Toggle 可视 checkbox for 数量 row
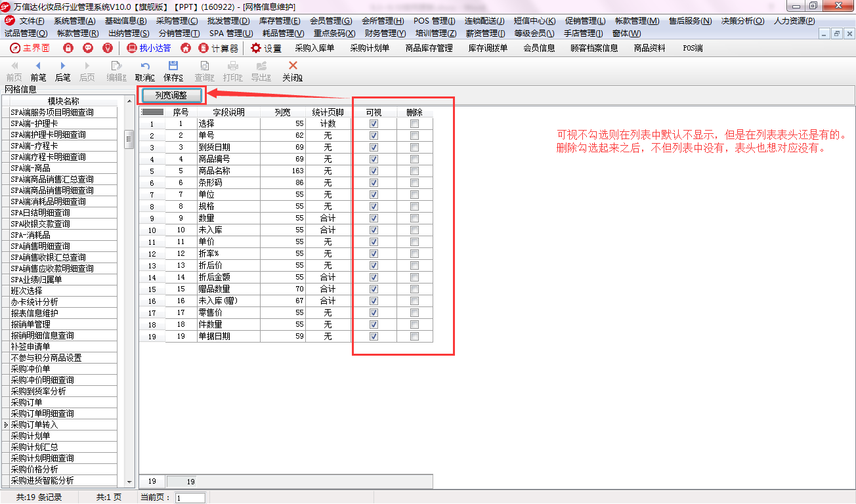The image size is (856, 504). (x=374, y=218)
